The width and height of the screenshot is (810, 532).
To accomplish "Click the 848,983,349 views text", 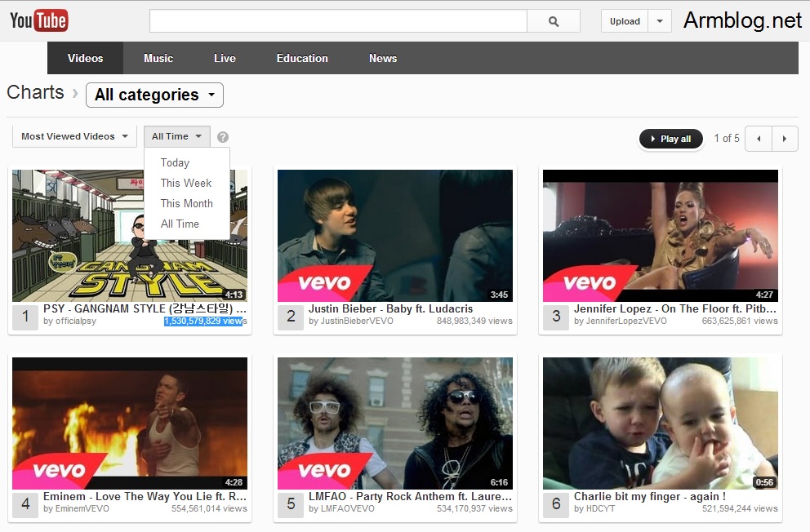I will tap(474, 321).
